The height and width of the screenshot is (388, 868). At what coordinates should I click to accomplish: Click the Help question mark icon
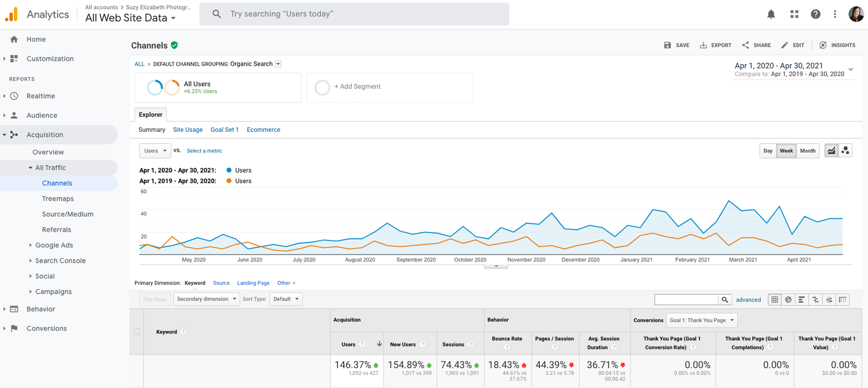coord(815,15)
